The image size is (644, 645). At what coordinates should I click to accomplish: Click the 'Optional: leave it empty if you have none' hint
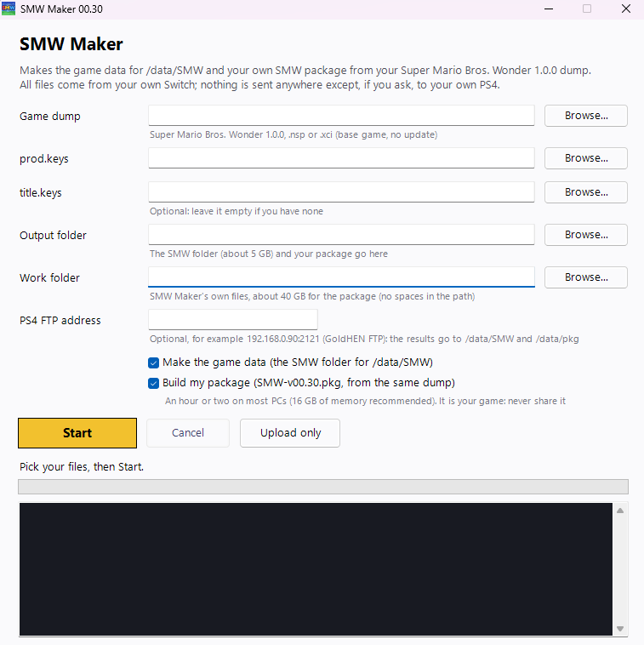coord(236,211)
